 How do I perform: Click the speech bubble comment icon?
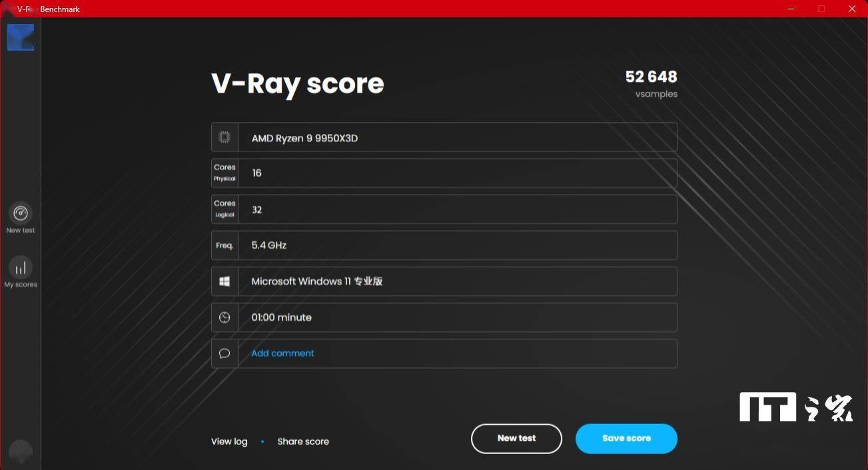point(224,353)
